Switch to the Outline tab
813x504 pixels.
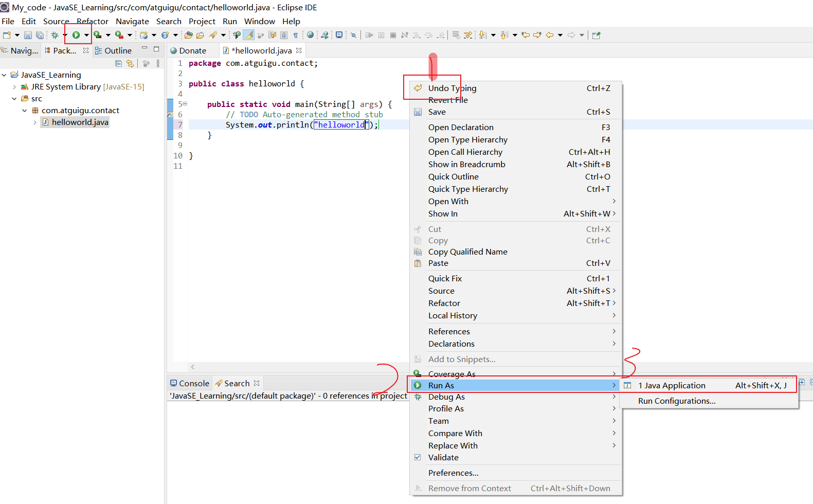113,50
